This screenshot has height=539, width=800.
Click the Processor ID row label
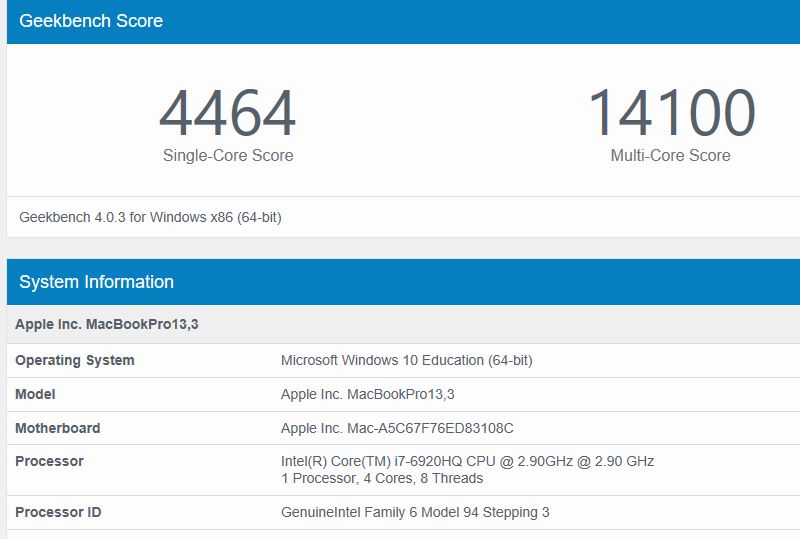[58, 512]
